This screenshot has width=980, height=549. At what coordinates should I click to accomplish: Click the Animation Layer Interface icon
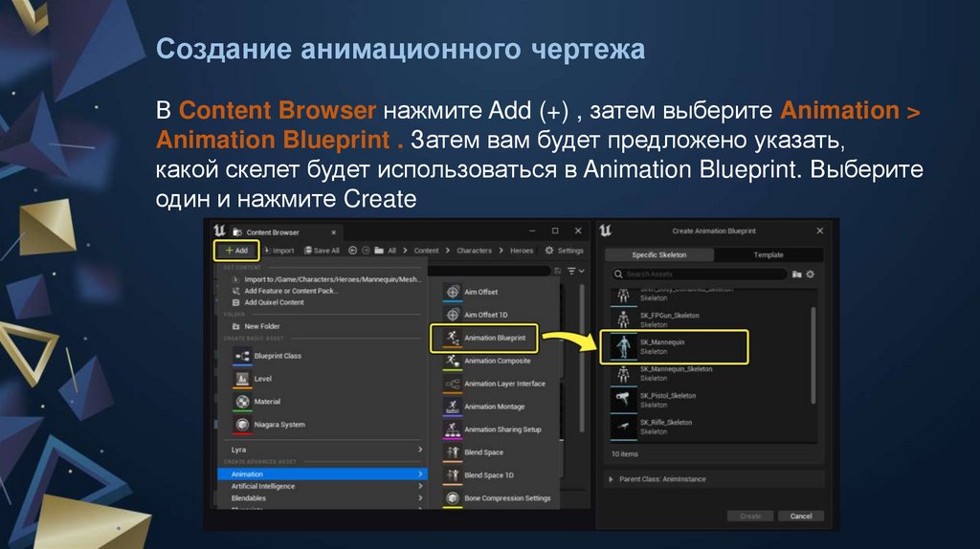[x=453, y=384]
